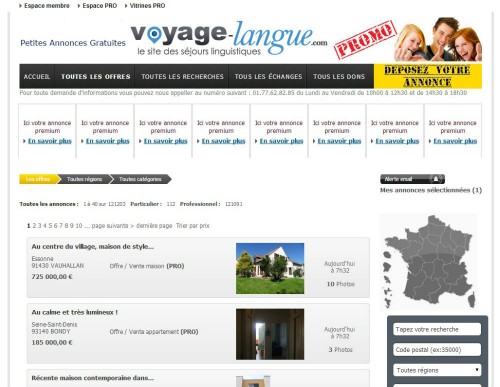Click the Code postal input field
The image size is (500, 387).
point(437,350)
